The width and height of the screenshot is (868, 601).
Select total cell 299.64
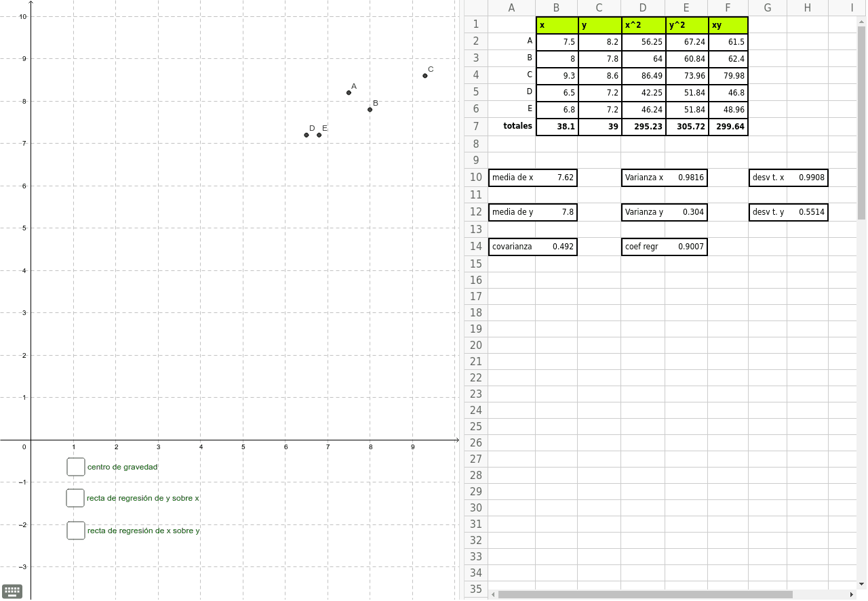tap(728, 126)
